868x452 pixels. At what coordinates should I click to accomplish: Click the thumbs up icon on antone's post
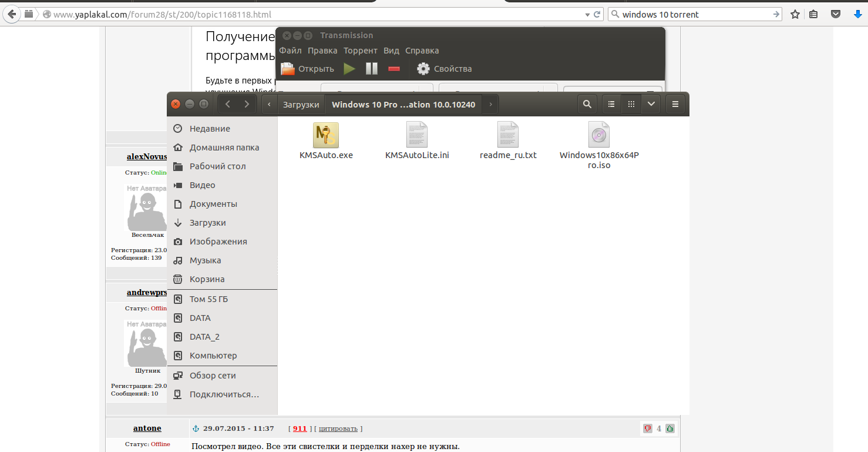(669, 428)
